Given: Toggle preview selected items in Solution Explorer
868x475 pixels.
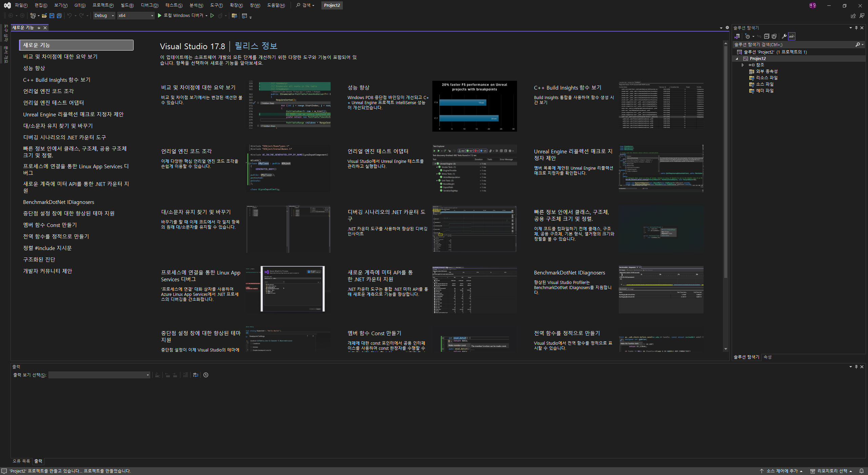Looking at the screenshot, I should [x=792, y=36].
